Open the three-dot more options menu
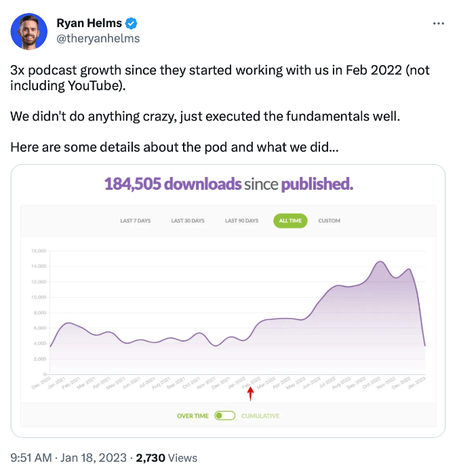This screenshot has height=476, width=457. (x=438, y=23)
